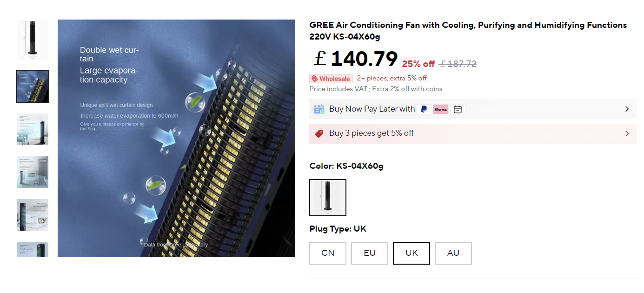The image size is (644, 293).
Task: Open the fifth thumbnail with sleeping scene
Action: click(x=33, y=215)
